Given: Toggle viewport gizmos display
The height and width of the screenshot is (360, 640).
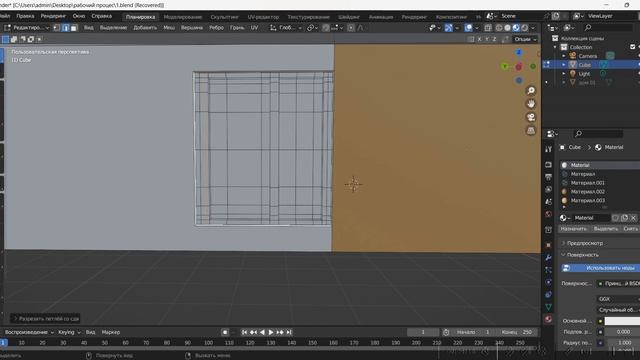Looking at the screenshot, I should click(449, 28).
